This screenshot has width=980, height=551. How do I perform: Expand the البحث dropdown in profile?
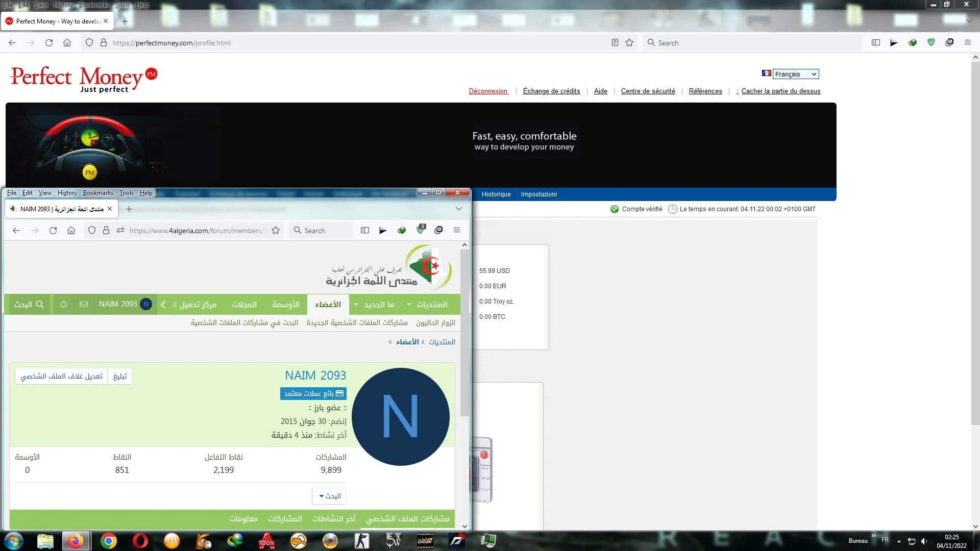[x=330, y=496]
